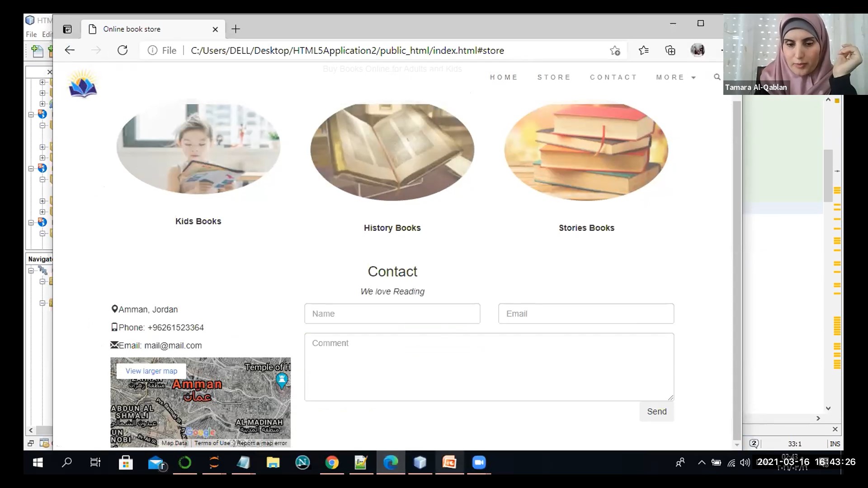Open the View larger map link

pyautogui.click(x=151, y=371)
